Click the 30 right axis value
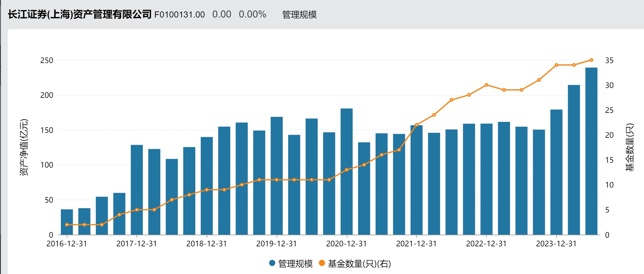The height and width of the screenshot is (274, 644). tap(609, 85)
